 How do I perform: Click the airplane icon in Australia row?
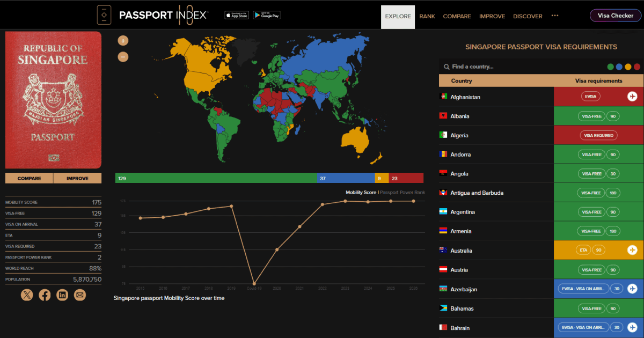(632, 250)
